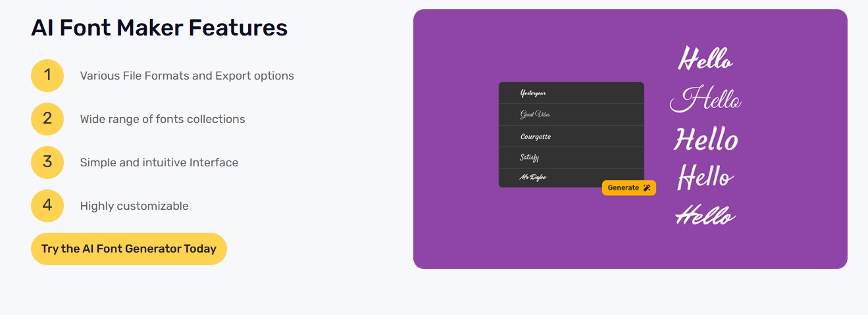Screen dimensions: 868x315
Task: Click the second thin-script Hello sample
Action: pos(705,100)
